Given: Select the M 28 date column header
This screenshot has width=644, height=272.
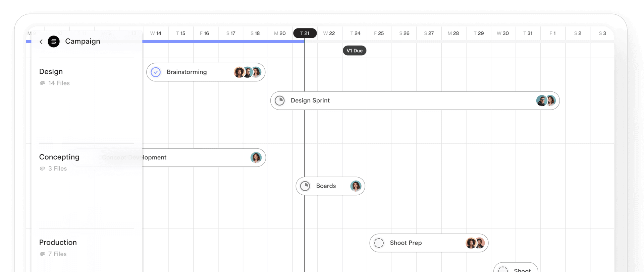Looking at the screenshot, I should (x=453, y=33).
